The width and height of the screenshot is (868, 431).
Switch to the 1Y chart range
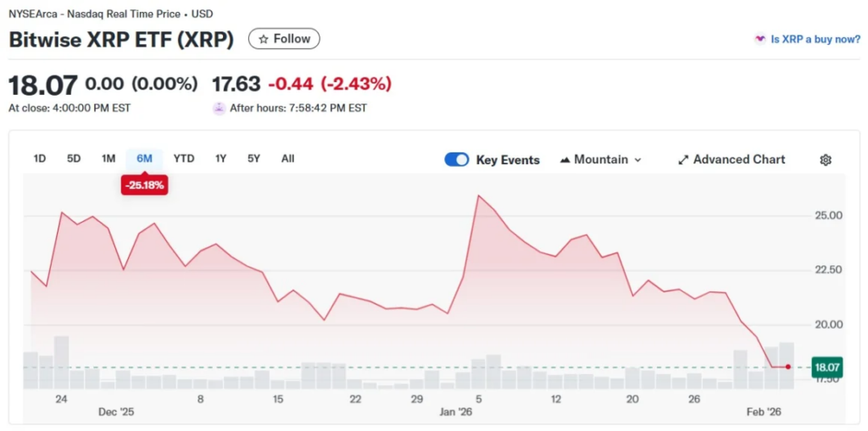pos(221,158)
